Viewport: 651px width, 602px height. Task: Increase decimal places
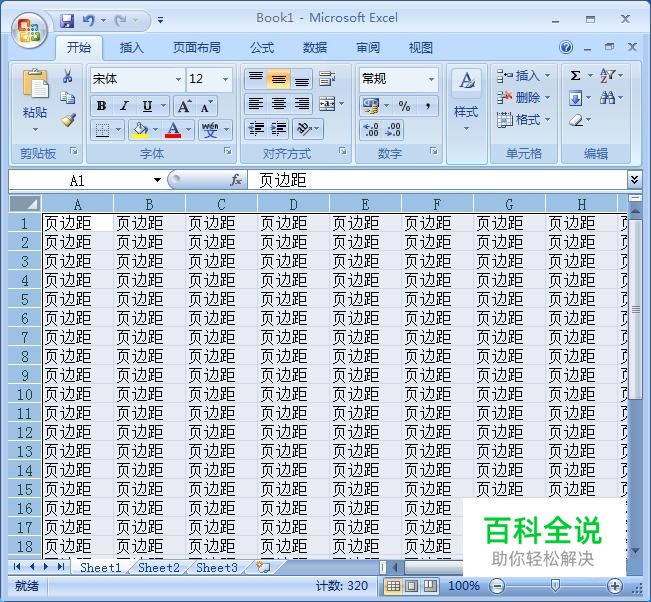pyautogui.click(x=371, y=130)
